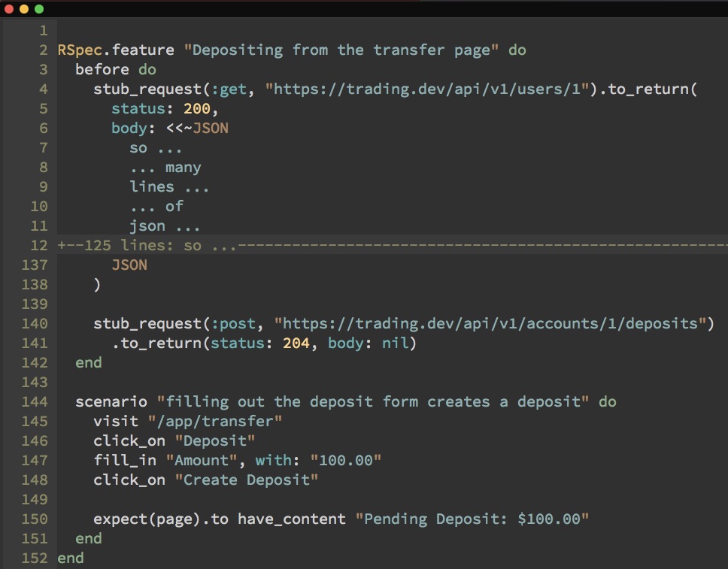Click 'lines ...' on line 9
The width and height of the screenshot is (728, 569).
point(169,187)
